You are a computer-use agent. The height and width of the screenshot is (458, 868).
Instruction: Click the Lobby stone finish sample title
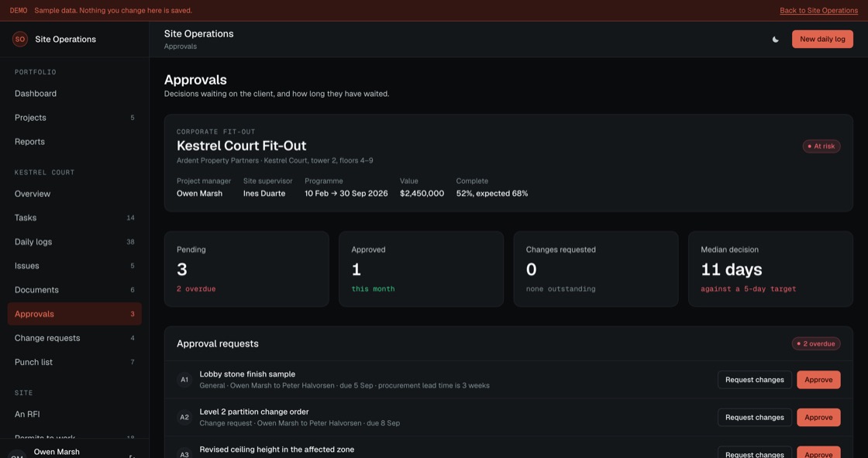point(247,374)
